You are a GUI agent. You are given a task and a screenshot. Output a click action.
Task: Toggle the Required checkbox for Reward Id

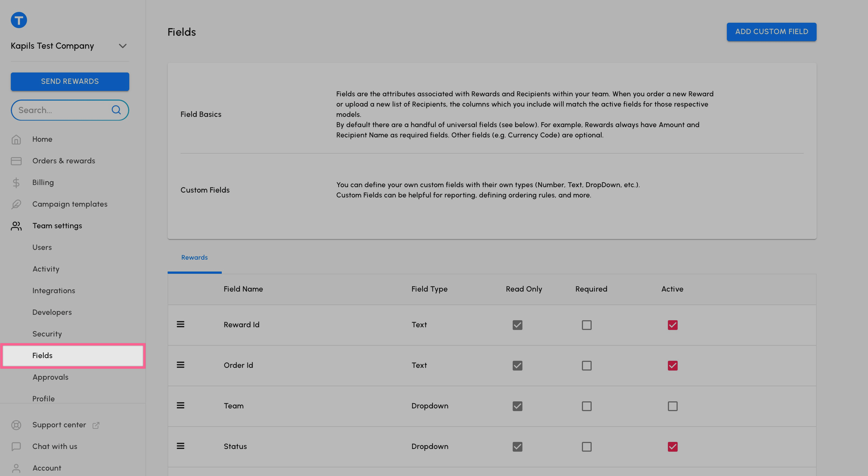coord(586,325)
